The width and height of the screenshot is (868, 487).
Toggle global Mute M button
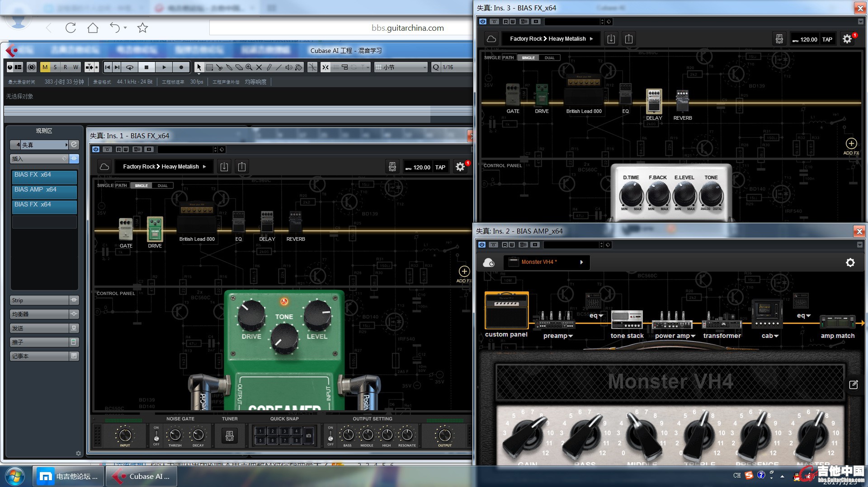pyautogui.click(x=45, y=67)
